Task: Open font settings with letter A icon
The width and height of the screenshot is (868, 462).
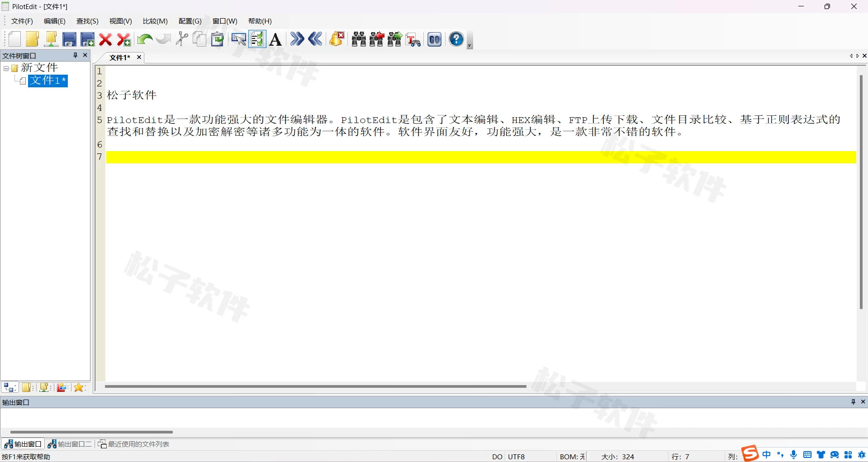Action: point(275,39)
